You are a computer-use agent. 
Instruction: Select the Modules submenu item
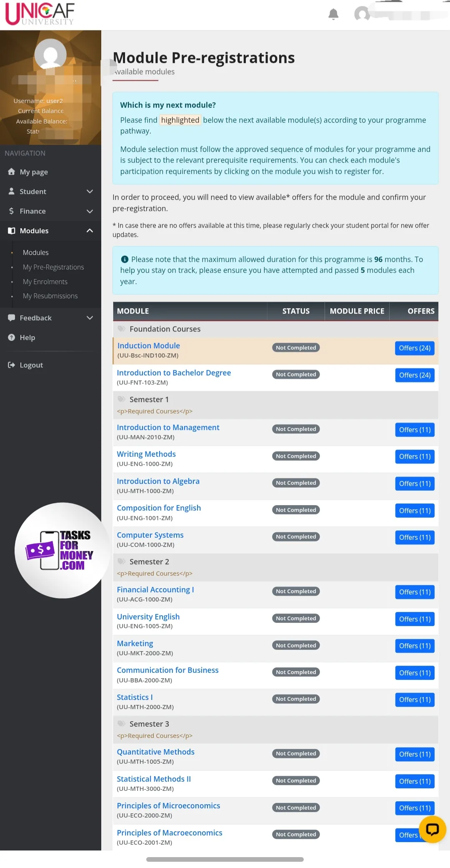[36, 253]
